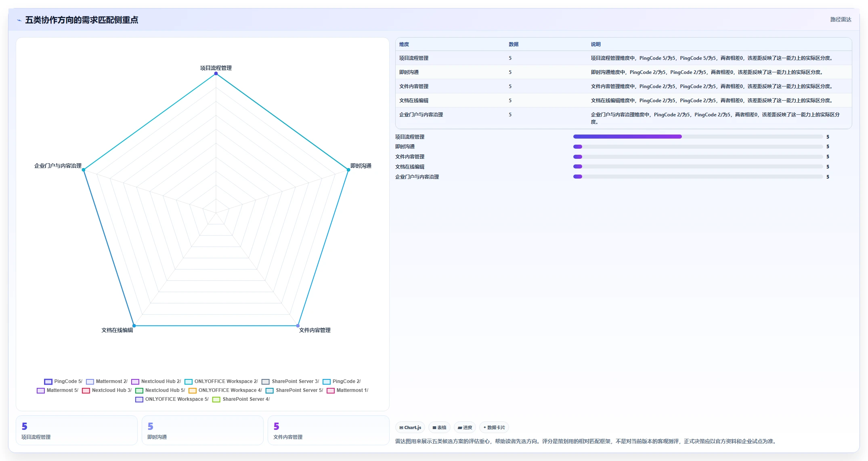Image resolution: width=868 pixels, height=461 pixels.
Task: Click the ONLYOFFICE Workspace 4/ orange swatch
Action: click(193, 391)
